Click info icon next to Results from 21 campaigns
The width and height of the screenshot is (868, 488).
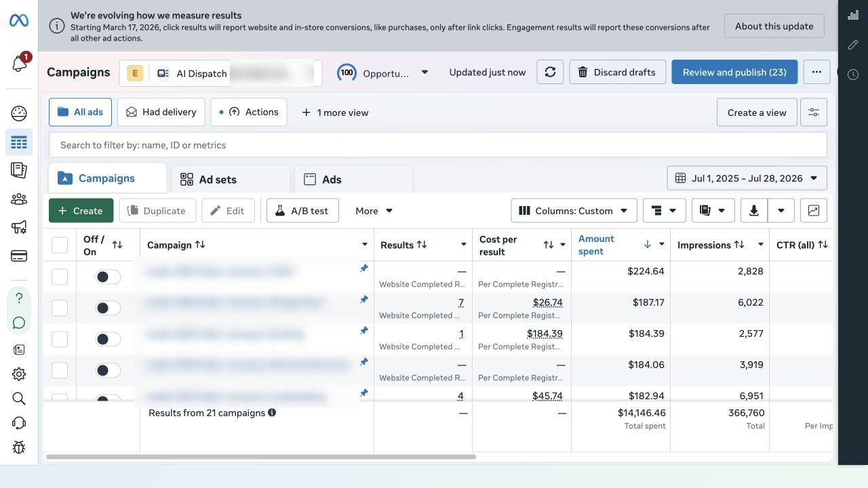(272, 413)
